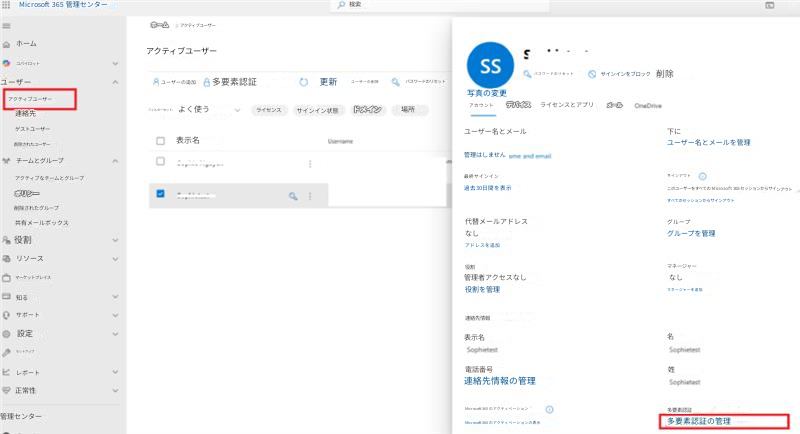
Task: Click the ユーザーの追加 person icon
Action: (156, 82)
